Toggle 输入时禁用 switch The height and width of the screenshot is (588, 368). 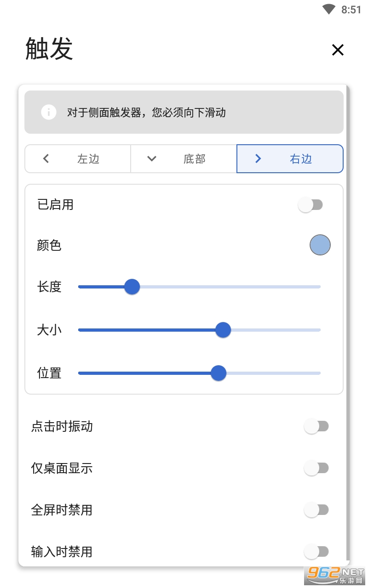(x=316, y=551)
